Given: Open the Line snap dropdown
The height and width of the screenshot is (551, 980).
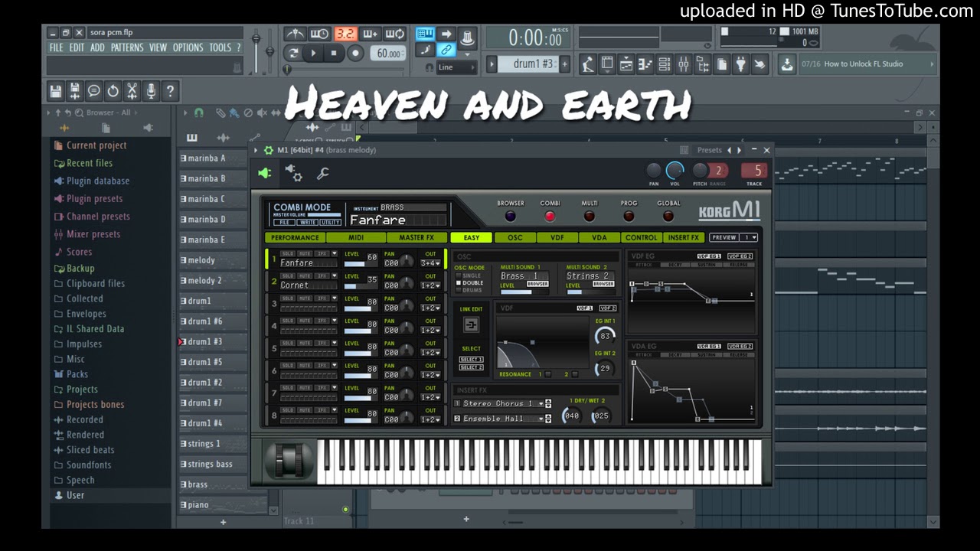Looking at the screenshot, I should [x=456, y=67].
